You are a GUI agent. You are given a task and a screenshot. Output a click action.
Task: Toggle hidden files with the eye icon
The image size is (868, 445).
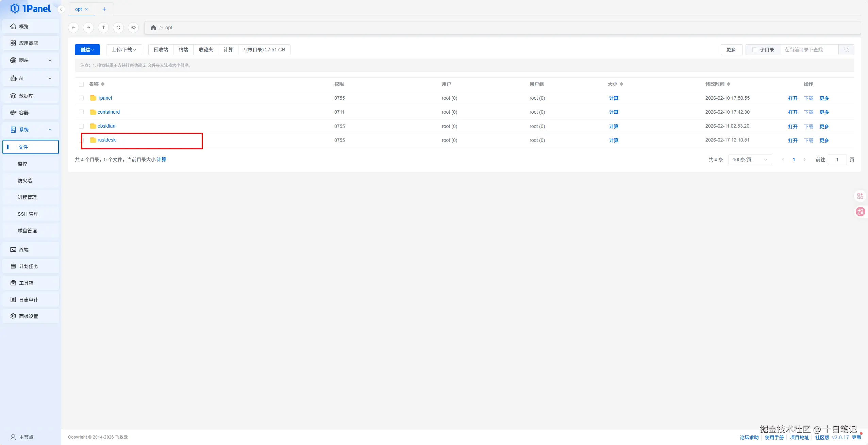(x=133, y=28)
